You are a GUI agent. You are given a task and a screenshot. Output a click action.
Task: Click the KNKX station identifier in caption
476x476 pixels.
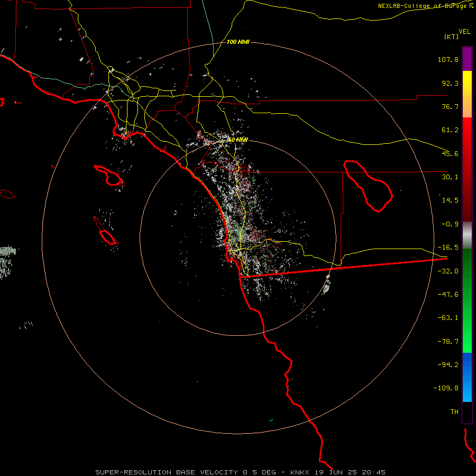click(300, 472)
